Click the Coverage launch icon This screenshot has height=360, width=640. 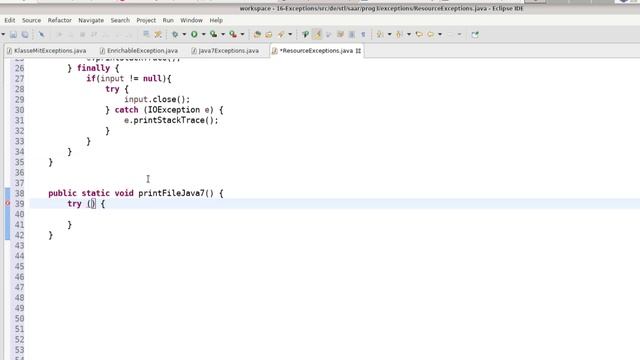click(213, 35)
